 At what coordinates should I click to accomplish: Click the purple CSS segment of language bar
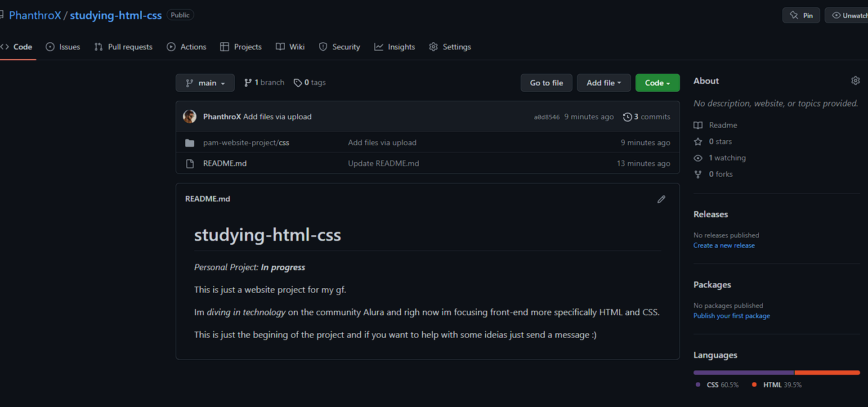(x=744, y=372)
